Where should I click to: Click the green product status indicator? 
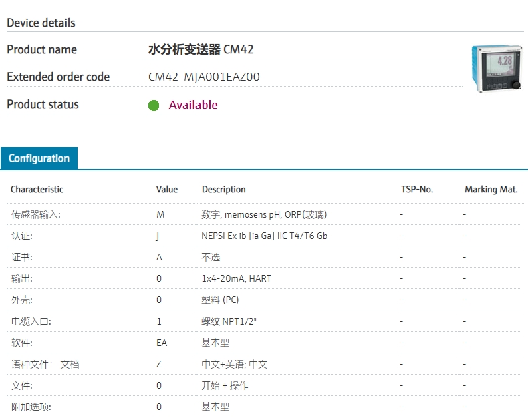click(154, 106)
